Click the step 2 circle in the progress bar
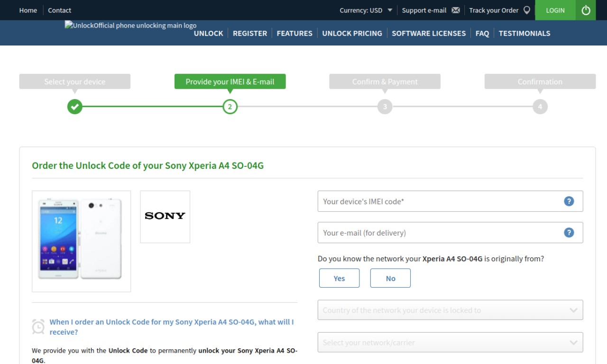 click(230, 107)
